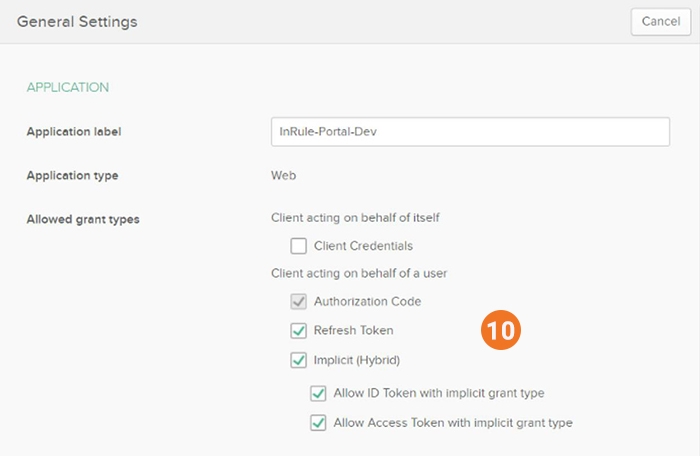Select the Web application type value
Screen dimensions: 700x456
(283, 176)
